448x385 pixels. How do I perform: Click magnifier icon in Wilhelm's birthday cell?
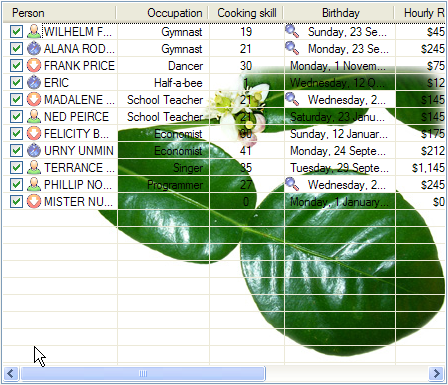click(292, 31)
